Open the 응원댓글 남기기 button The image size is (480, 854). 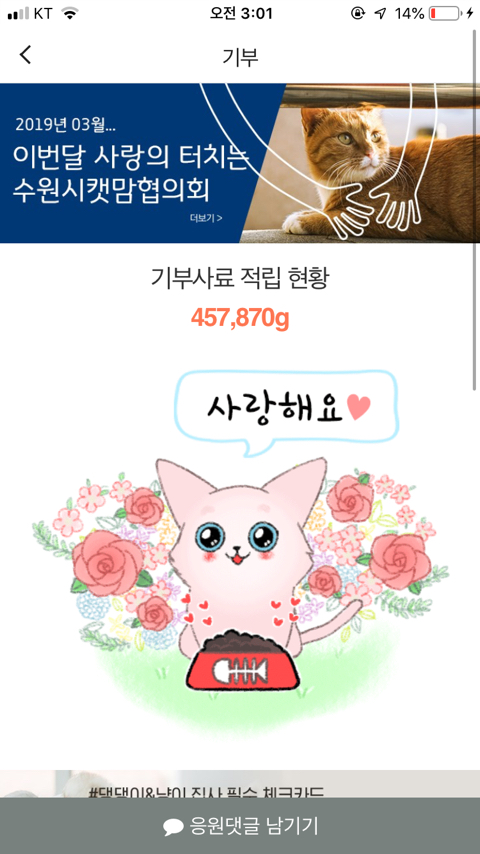(240, 826)
